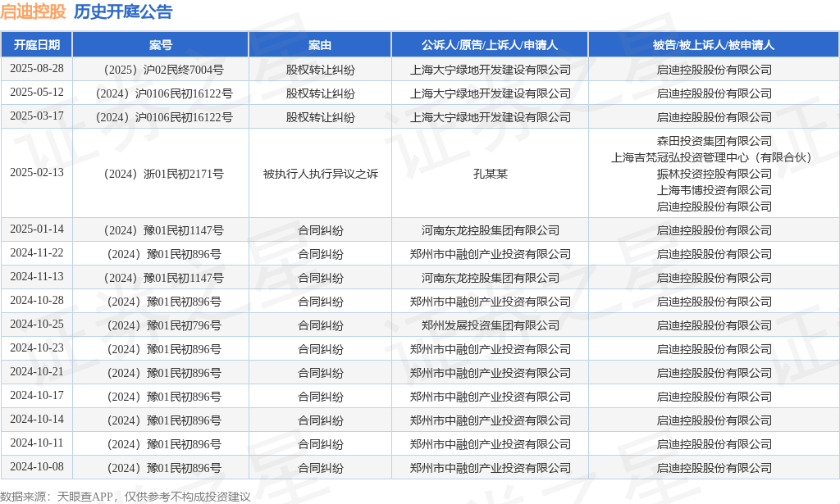Click the date cell 2024-10-08
Screen dimensions: 840x504
click(36, 466)
